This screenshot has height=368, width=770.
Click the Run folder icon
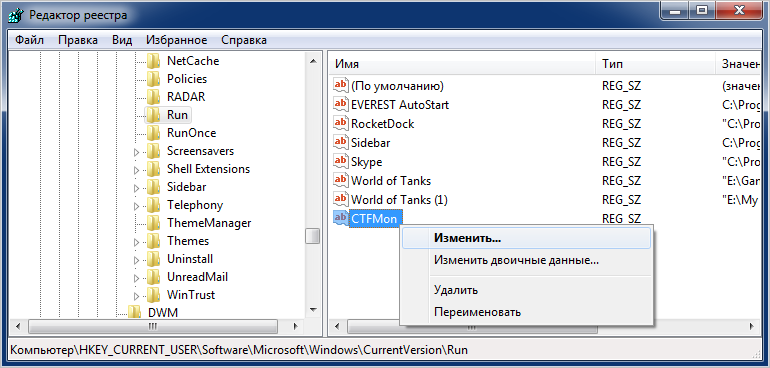pyautogui.click(x=154, y=115)
